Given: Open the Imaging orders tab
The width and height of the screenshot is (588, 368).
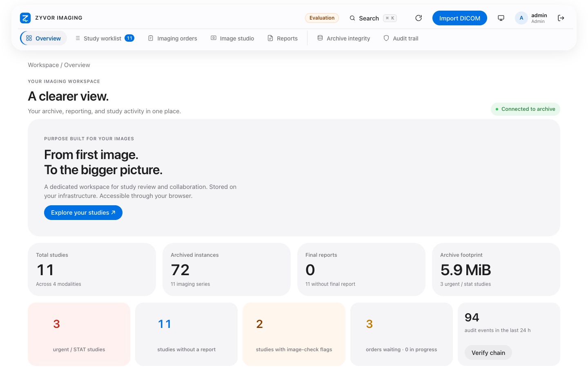Looking at the screenshot, I should [x=172, y=38].
